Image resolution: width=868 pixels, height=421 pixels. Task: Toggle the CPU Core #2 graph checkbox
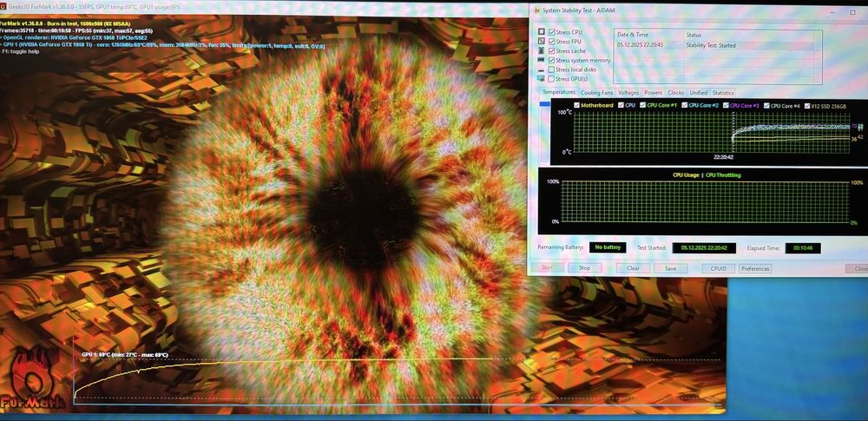684,105
